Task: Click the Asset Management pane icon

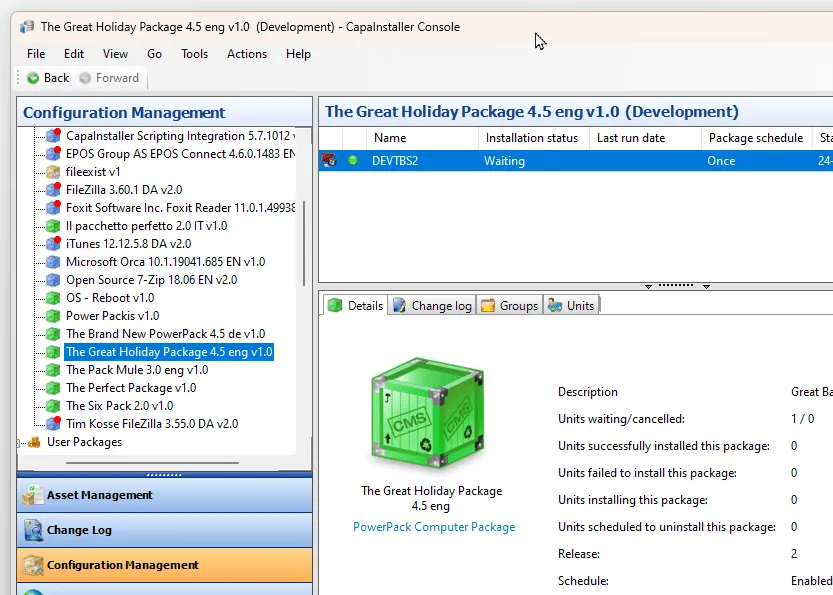Action: click(33, 495)
